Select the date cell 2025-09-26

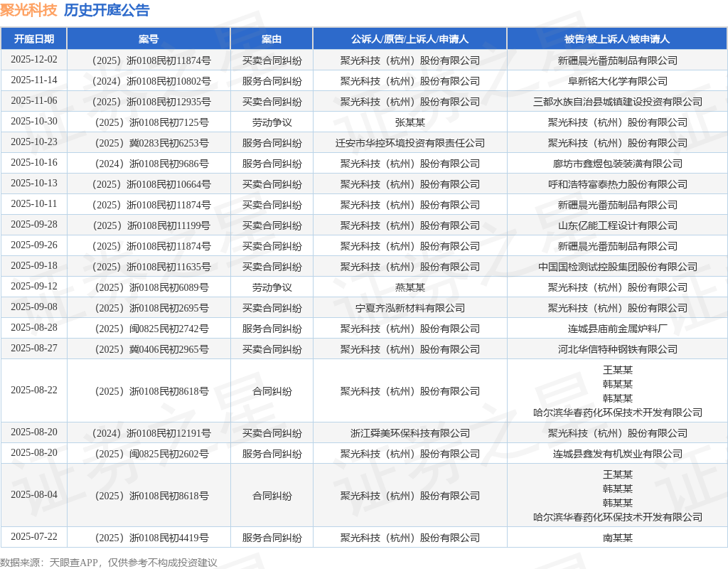coord(34,245)
